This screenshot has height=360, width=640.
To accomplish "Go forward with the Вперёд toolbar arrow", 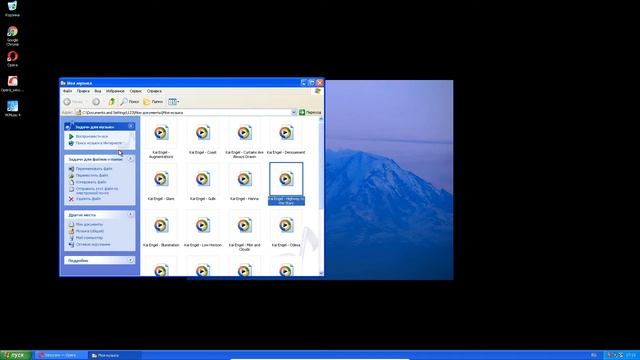I will [x=96, y=102].
